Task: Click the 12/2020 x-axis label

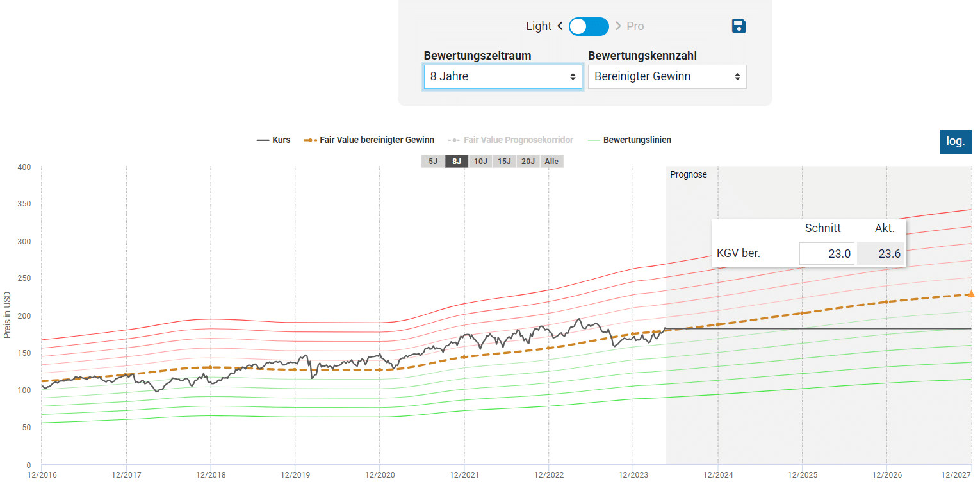Action: (x=379, y=475)
